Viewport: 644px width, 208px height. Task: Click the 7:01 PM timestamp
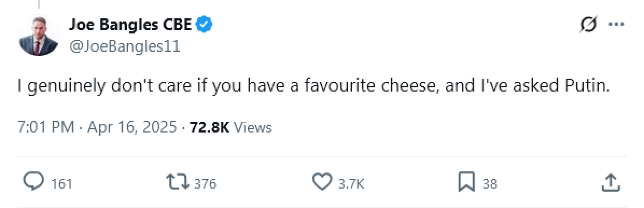coord(46,127)
